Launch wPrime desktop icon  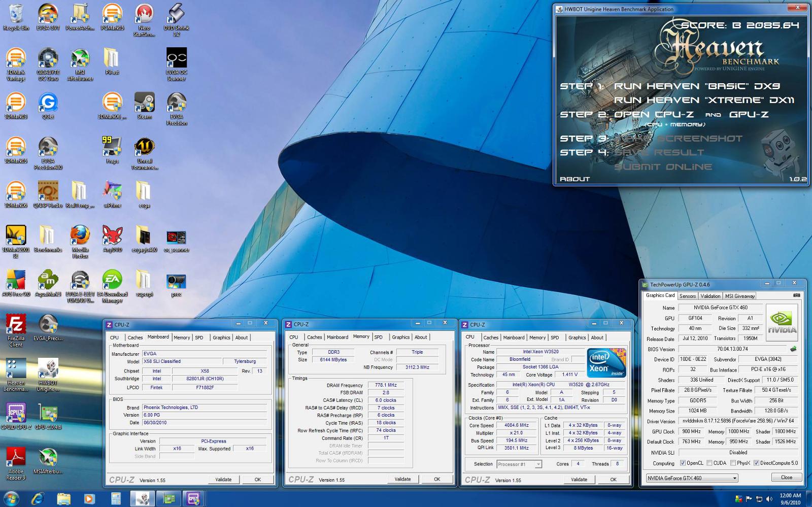pos(112,194)
